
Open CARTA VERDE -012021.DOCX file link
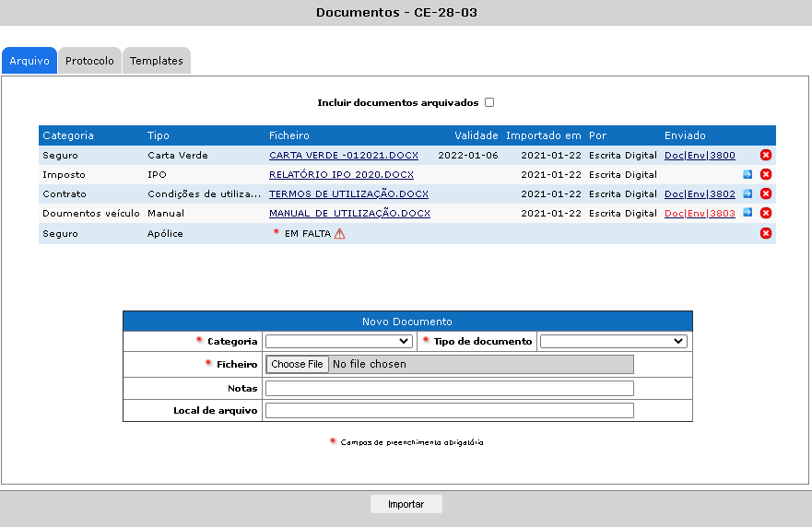click(343, 156)
